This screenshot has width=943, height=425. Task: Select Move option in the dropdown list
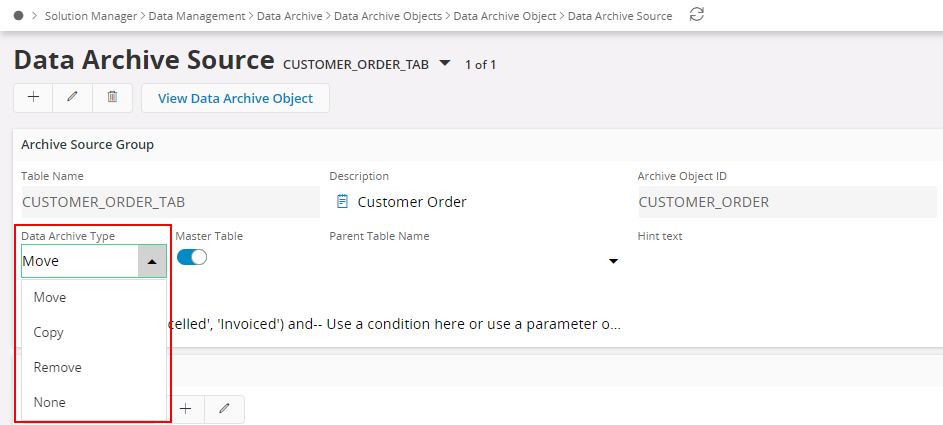(50, 297)
